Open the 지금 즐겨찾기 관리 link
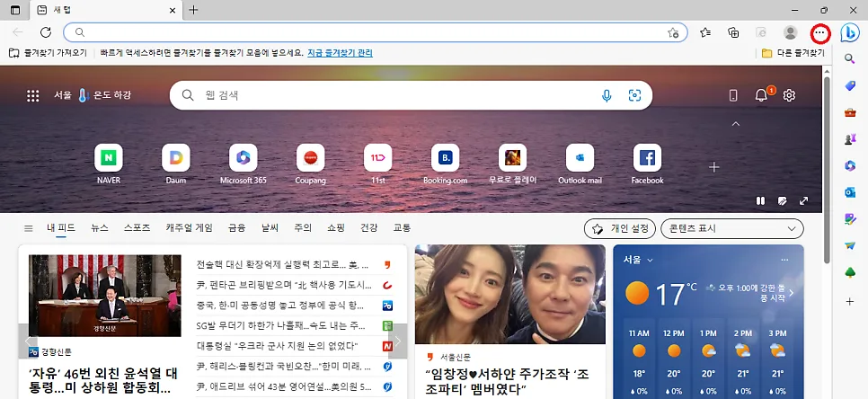Screen dimensions: 868x399 340,53
